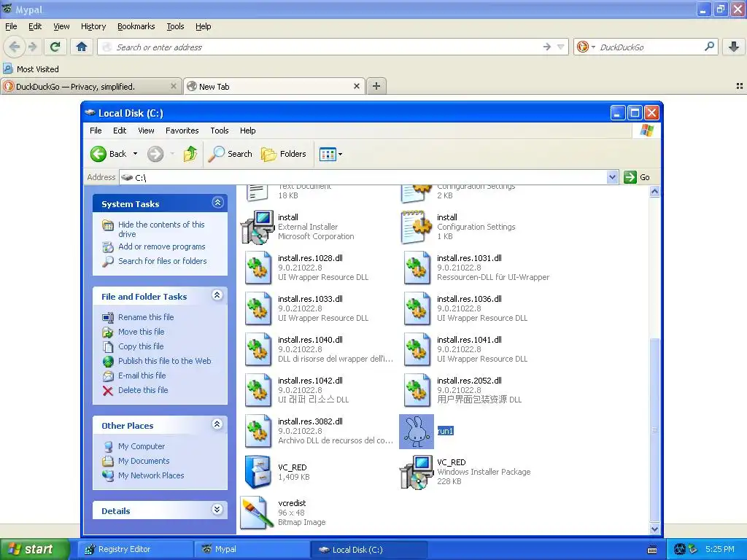The image size is (747, 560).
Task: Click Search for files or folders
Action: pyautogui.click(x=163, y=261)
